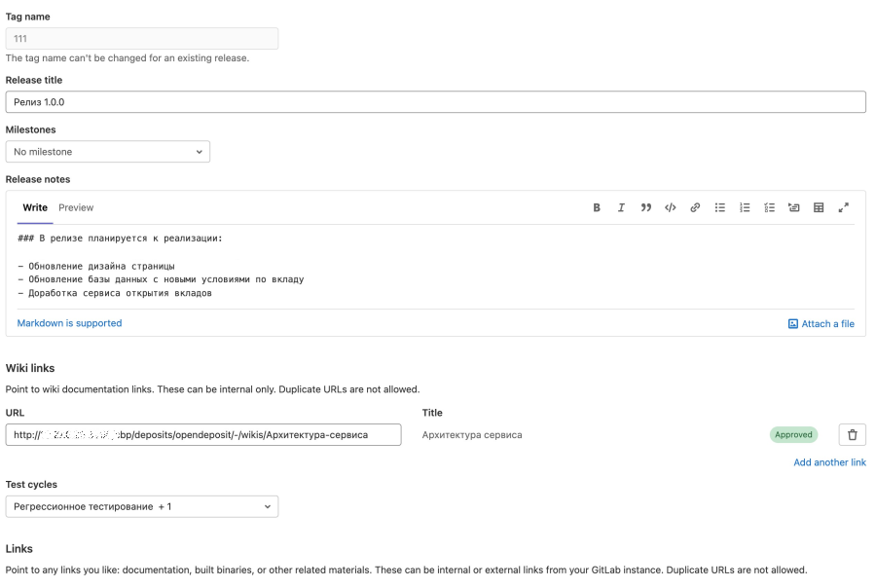Select the Write tab
The width and height of the screenshot is (876, 588).
35,207
